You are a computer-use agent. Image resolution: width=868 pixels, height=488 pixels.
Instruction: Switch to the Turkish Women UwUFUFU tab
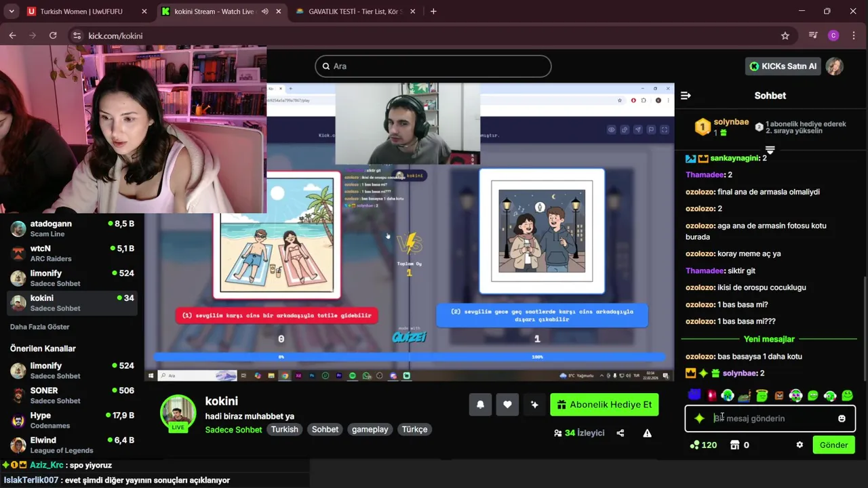pos(88,12)
